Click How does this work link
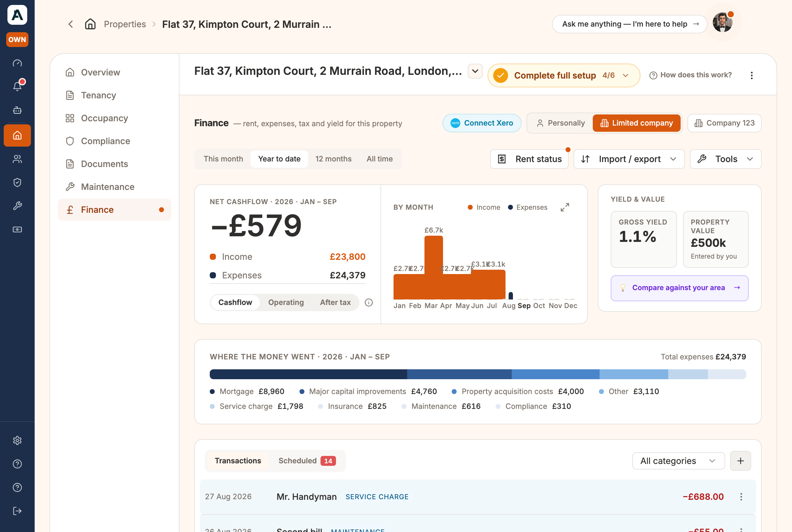Viewport: 792px width, 532px height. click(691, 75)
